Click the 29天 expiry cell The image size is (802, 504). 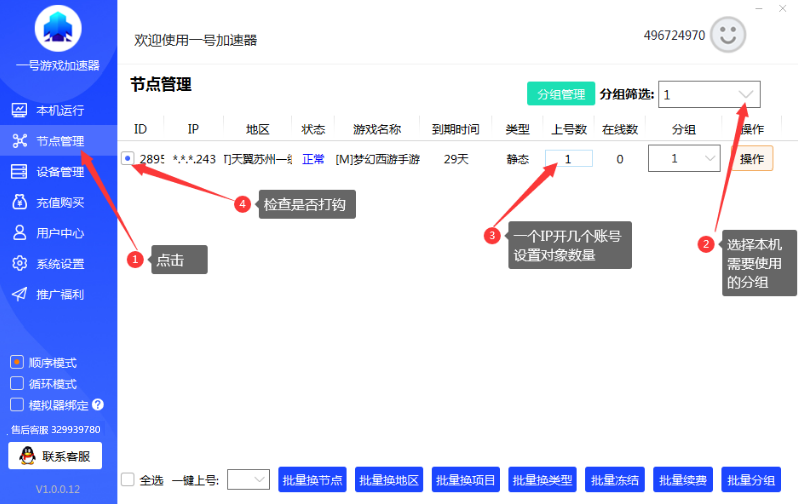456,159
